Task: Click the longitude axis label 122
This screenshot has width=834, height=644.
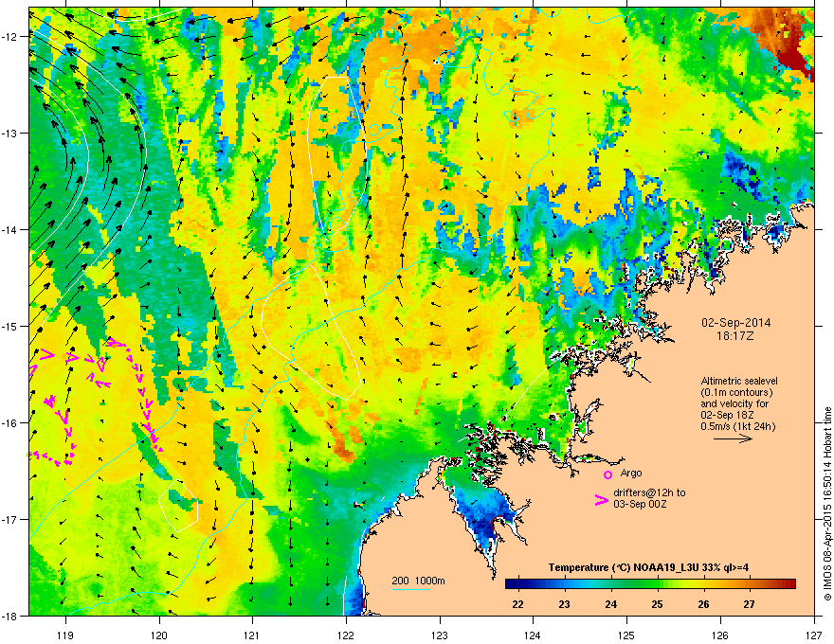Action: pyautogui.click(x=346, y=635)
